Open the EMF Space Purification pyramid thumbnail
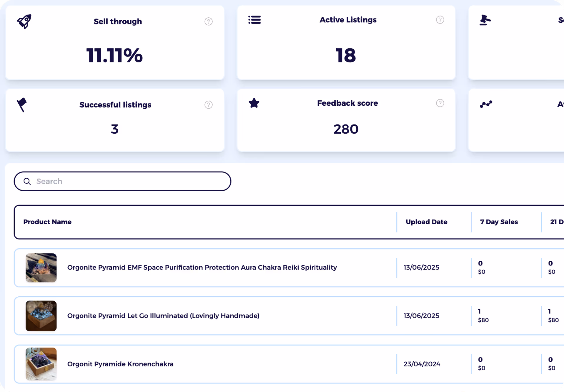 pyautogui.click(x=41, y=268)
